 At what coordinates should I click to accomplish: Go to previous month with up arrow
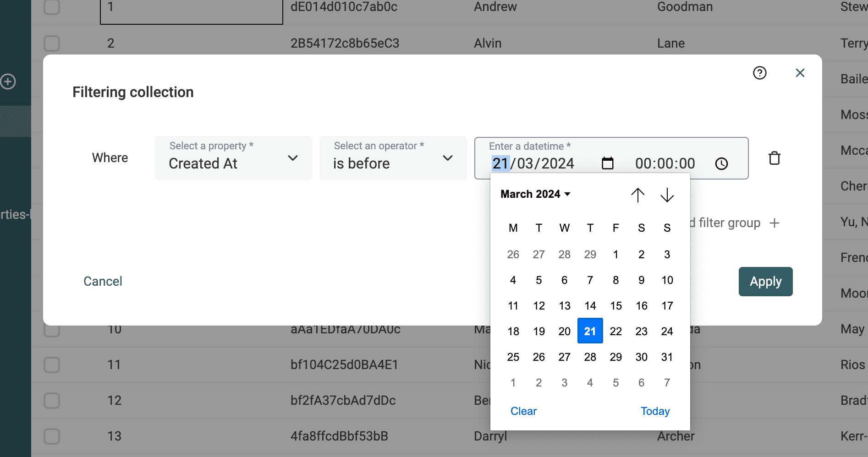point(637,195)
